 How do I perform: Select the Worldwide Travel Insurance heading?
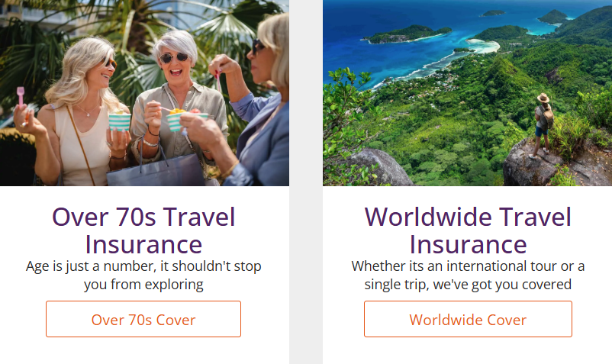[468, 230]
